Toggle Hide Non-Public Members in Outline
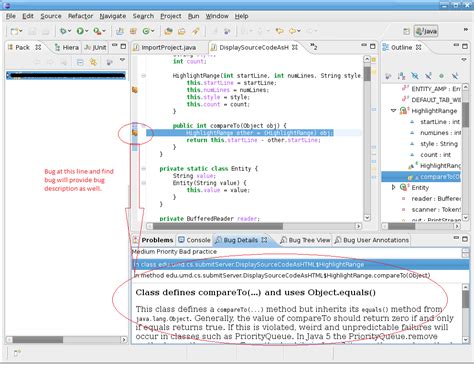The height and width of the screenshot is (371, 474). coord(441,76)
